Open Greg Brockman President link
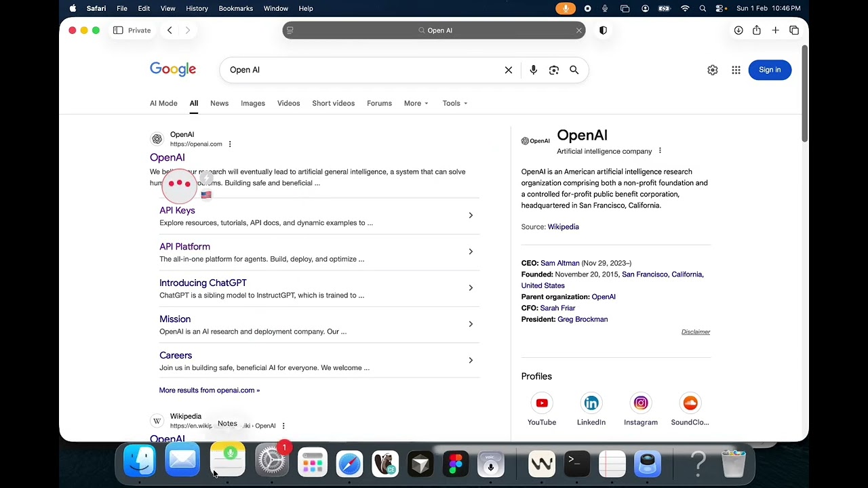 pyautogui.click(x=583, y=319)
